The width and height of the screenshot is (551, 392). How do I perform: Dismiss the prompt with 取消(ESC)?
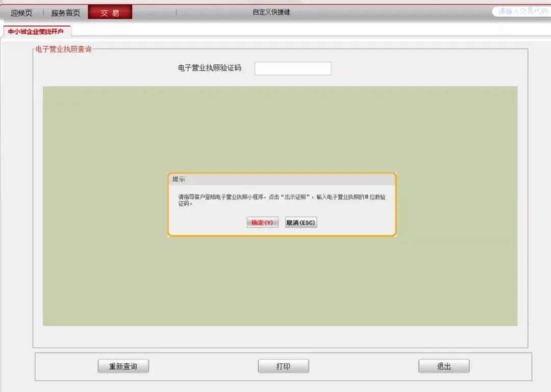pyautogui.click(x=301, y=223)
